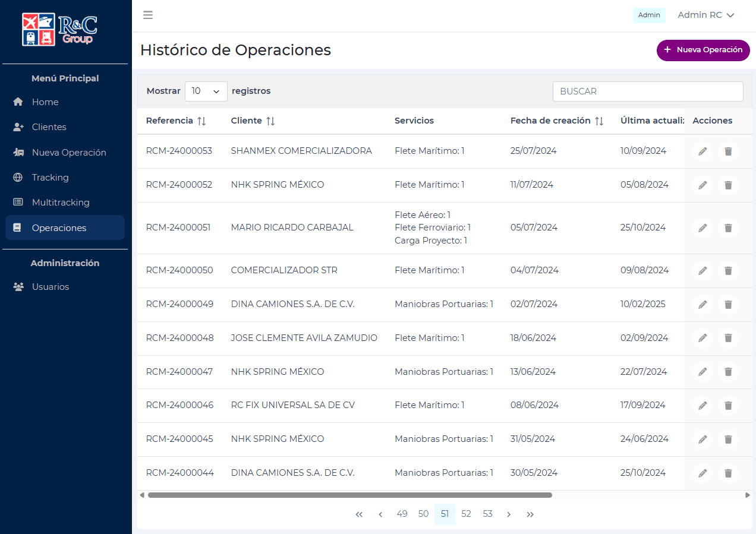The image size is (756, 534).
Task: Click last update date 10/02/2025
Action: tap(643, 304)
